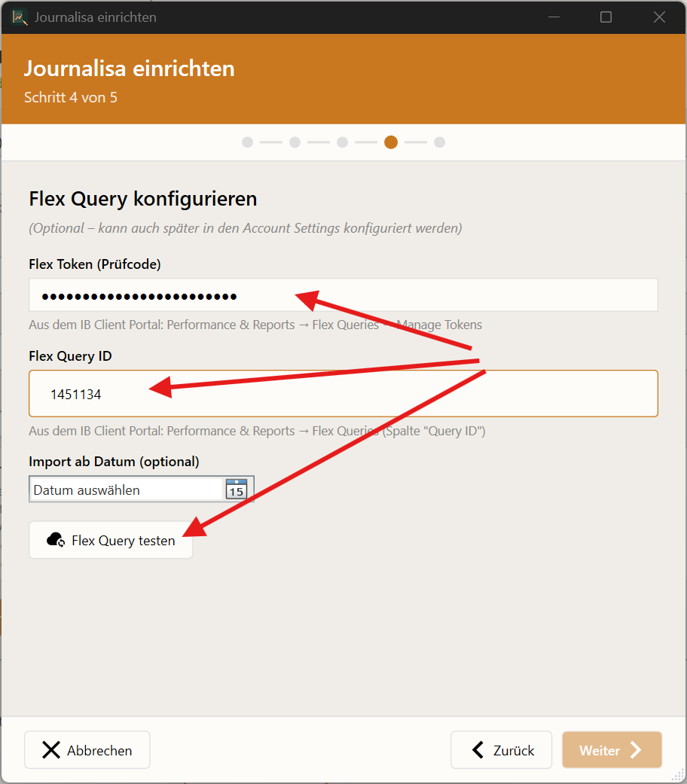The image size is (687, 784).
Task: Click the 'Flex Query ID' label
Action: point(71,356)
